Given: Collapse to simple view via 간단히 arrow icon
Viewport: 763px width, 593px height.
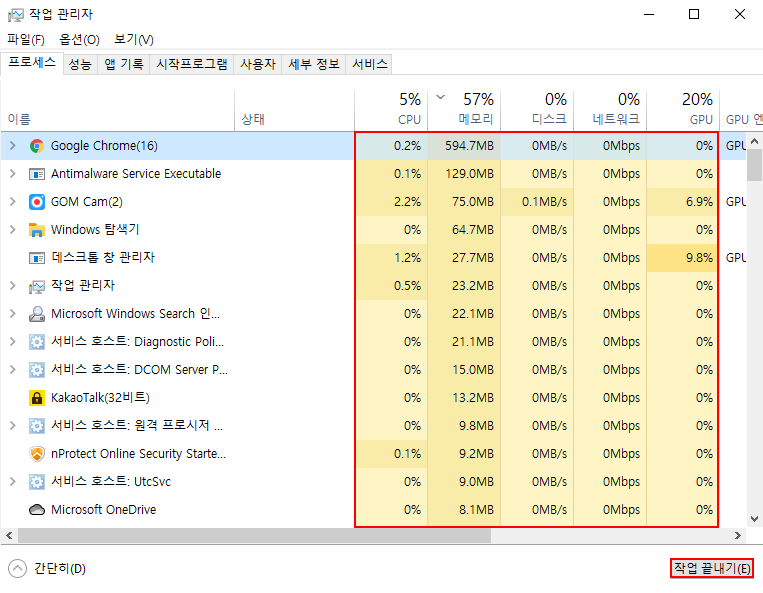Looking at the screenshot, I should point(18,568).
